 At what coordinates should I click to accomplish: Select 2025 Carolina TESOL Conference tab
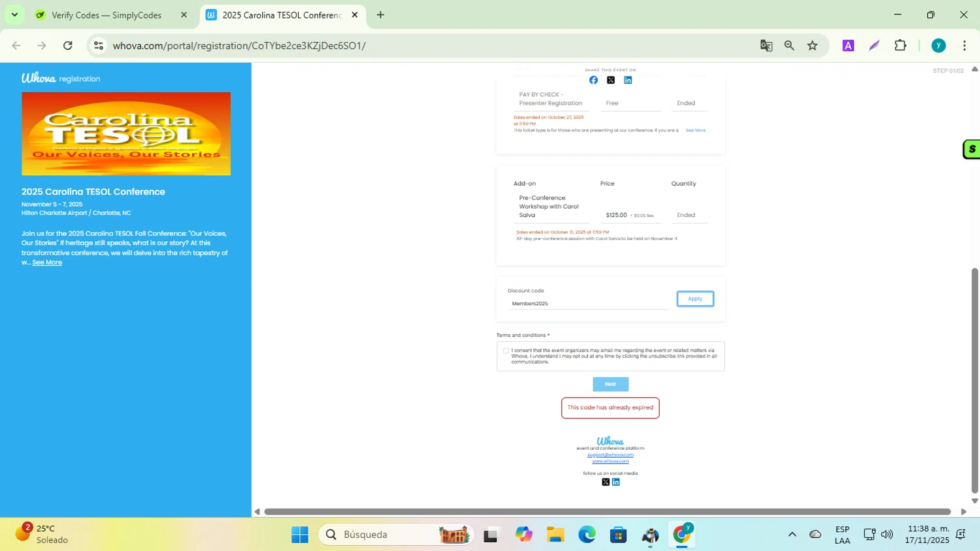click(281, 15)
